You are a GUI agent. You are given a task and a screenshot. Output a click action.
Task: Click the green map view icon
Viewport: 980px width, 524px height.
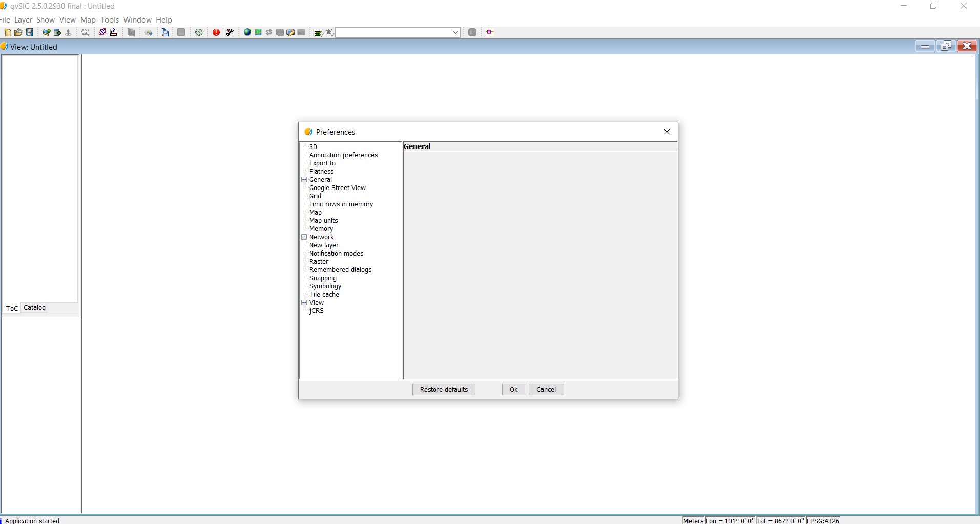(x=258, y=32)
